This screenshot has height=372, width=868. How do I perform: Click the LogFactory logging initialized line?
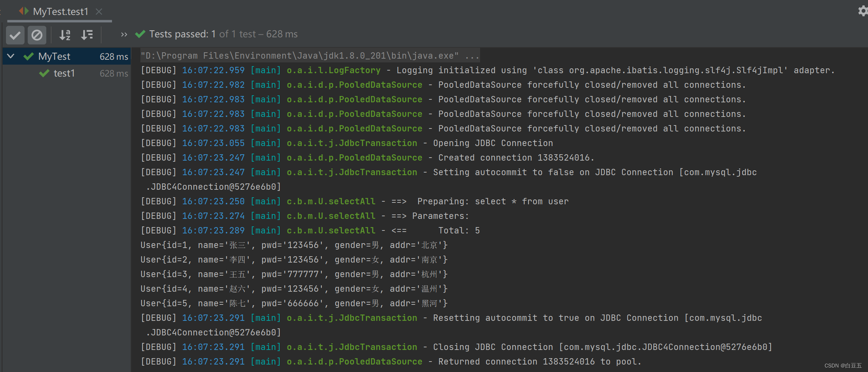[488, 70]
